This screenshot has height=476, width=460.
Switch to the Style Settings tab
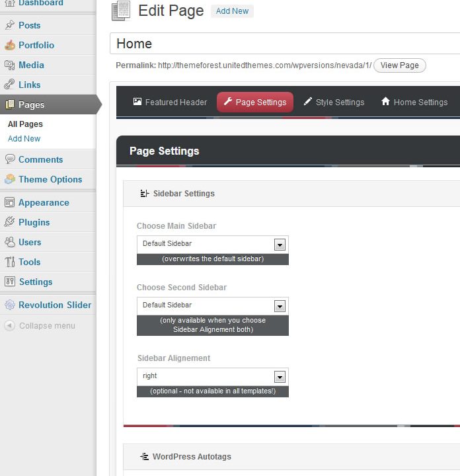pos(334,102)
